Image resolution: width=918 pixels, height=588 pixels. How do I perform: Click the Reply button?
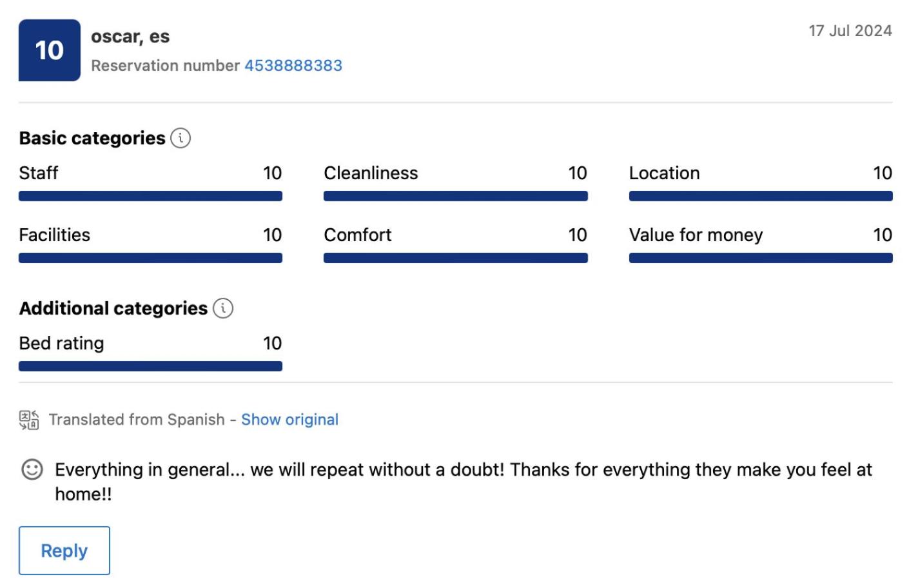64,551
